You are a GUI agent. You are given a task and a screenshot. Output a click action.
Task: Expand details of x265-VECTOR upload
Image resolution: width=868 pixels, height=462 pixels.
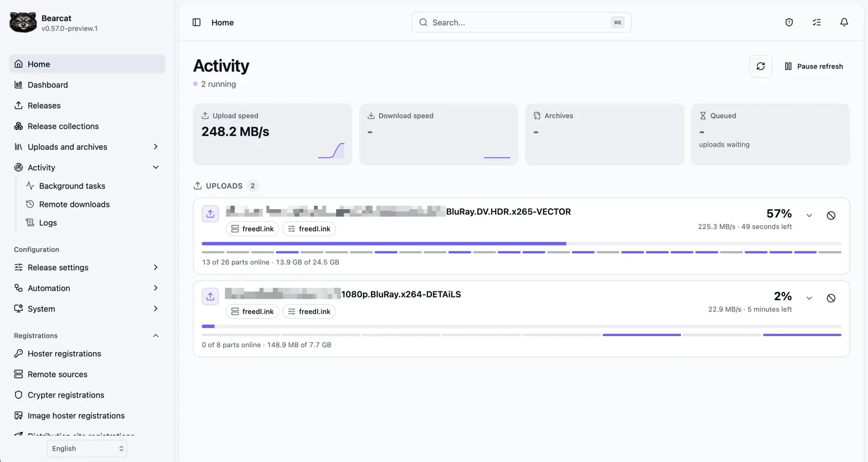coord(809,215)
